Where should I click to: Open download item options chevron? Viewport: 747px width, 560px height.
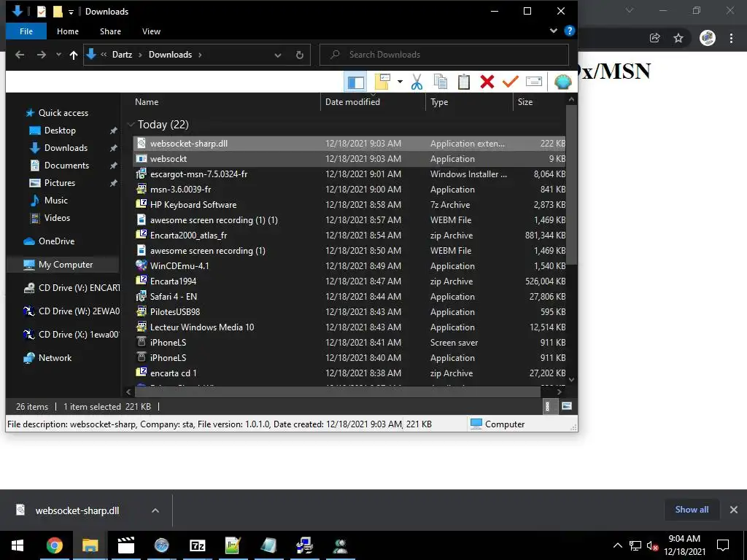click(155, 510)
